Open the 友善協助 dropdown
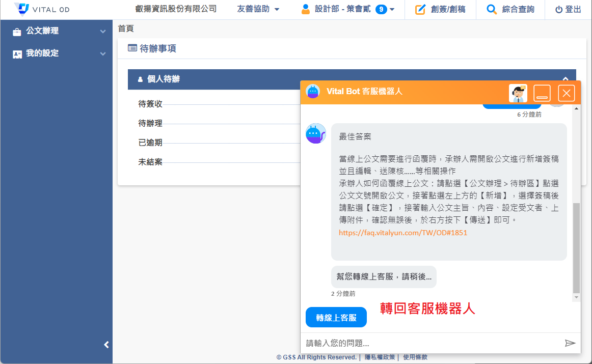This screenshot has width=592, height=364. coord(258,9)
